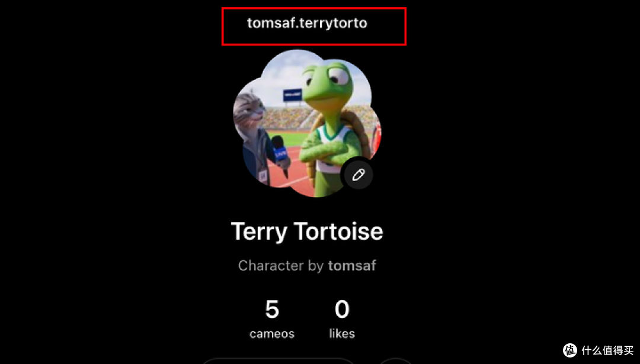
Task: Click the 什么值得买 watermark text
Action: click(x=607, y=350)
